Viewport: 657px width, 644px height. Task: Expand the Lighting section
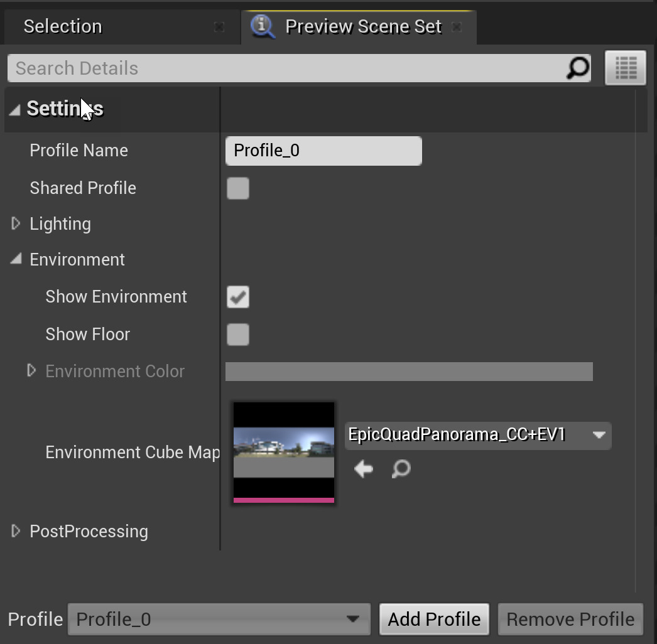tap(16, 224)
